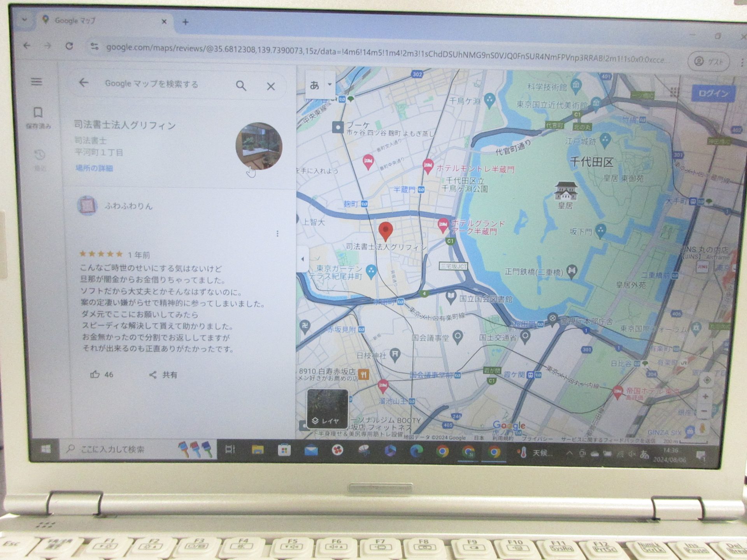
Task: Click the 国立国会図書館 marker
Action: (451, 297)
